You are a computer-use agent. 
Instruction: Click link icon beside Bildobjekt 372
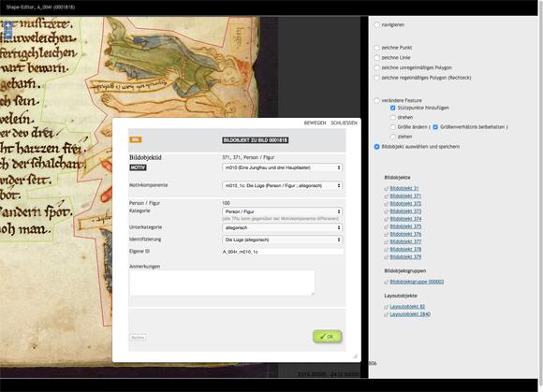pyautogui.click(x=386, y=204)
